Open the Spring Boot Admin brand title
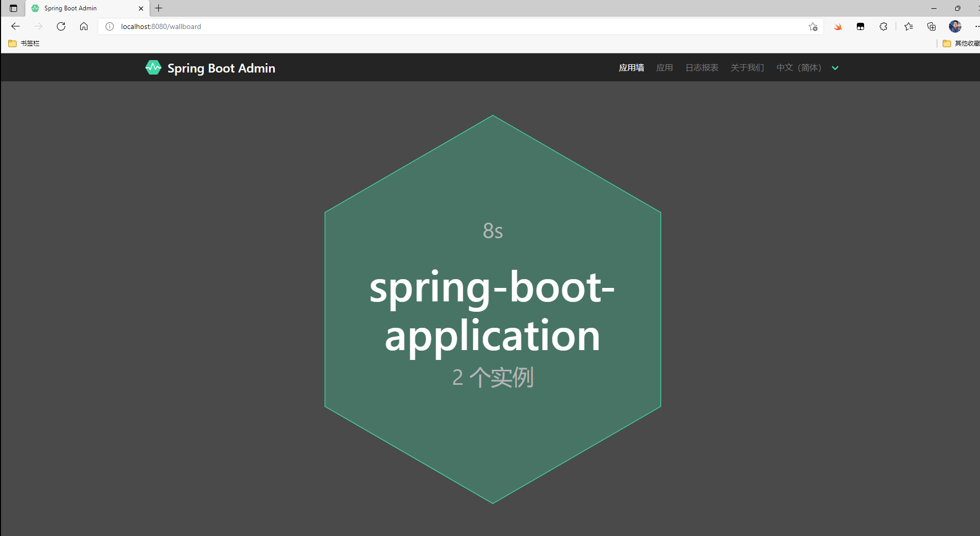This screenshot has width=980, height=536. tap(221, 68)
